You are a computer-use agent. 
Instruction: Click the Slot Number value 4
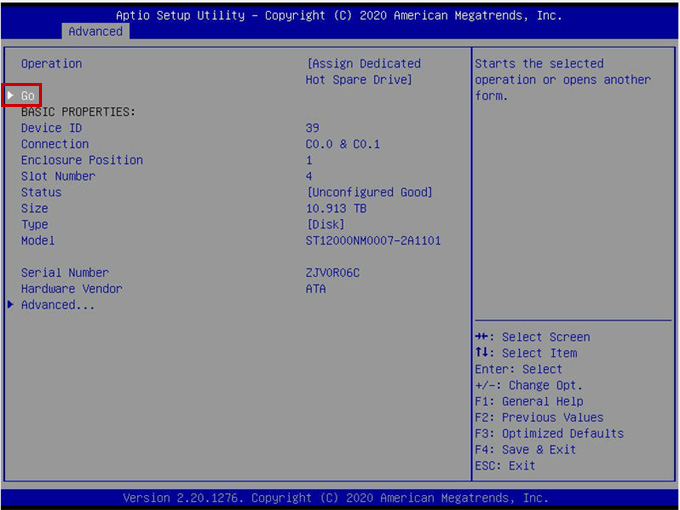pos(309,176)
